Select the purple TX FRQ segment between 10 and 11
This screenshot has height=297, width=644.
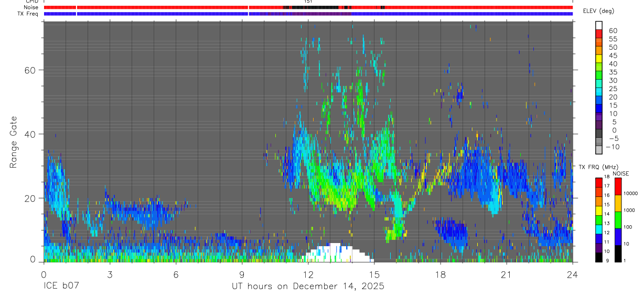(x=599, y=247)
